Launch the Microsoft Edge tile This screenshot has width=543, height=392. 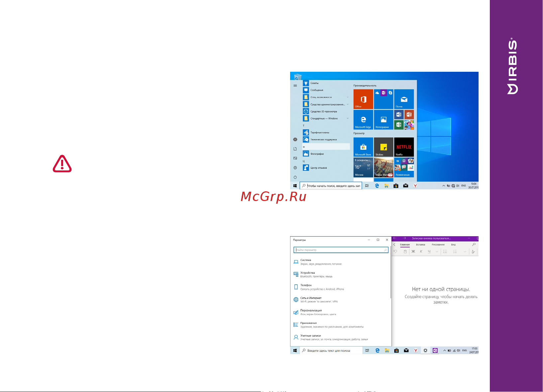[363, 120]
